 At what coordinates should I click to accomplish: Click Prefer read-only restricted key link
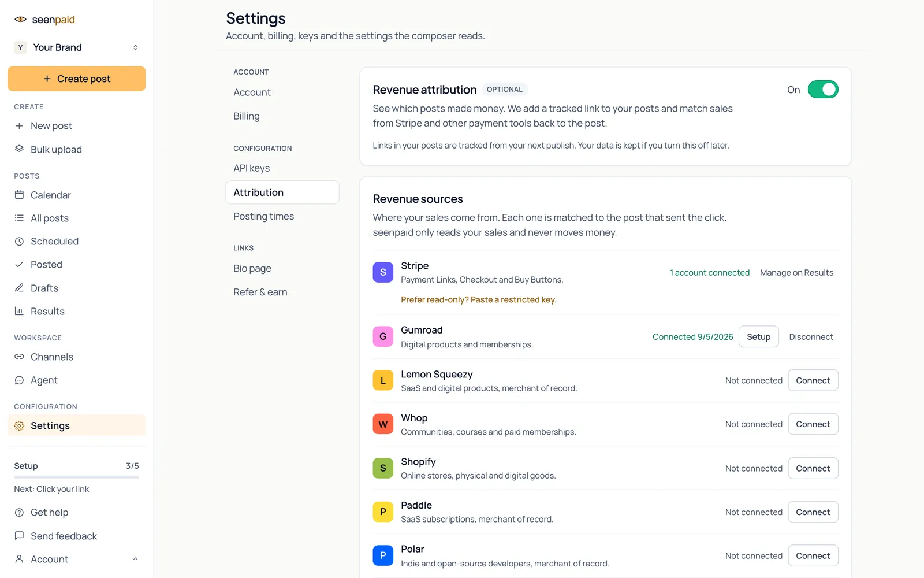[x=478, y=299]
